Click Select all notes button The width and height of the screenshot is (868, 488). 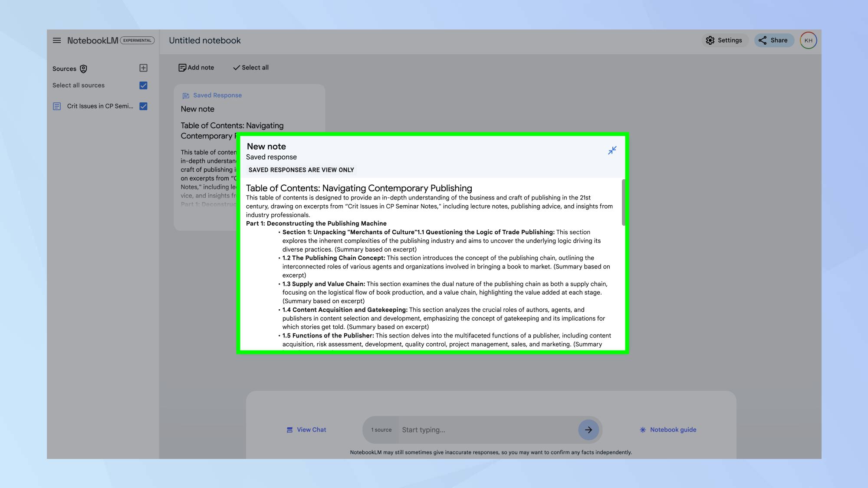(251, 68)
